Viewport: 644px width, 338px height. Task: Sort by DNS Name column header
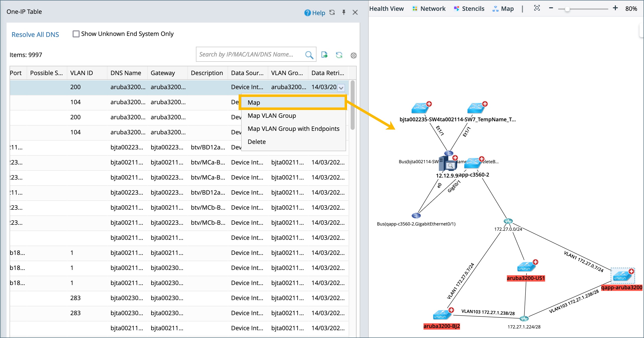127,73
